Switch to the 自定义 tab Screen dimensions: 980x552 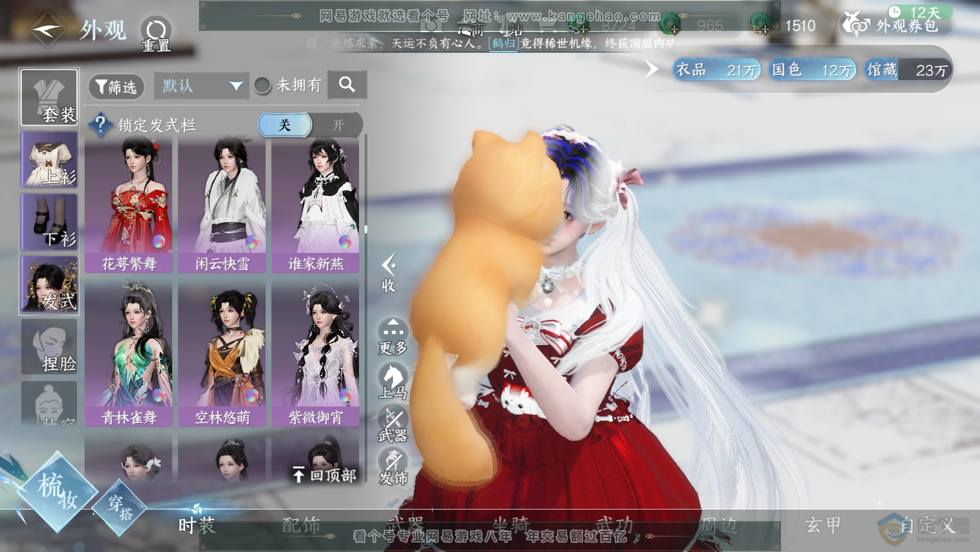coord(928,525)
